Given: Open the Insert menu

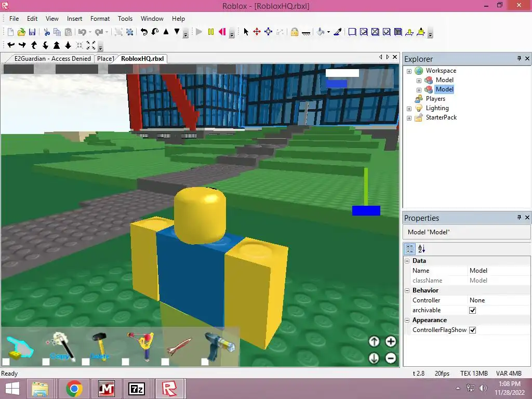Looking at the screenshot, I should coord(74,19).
